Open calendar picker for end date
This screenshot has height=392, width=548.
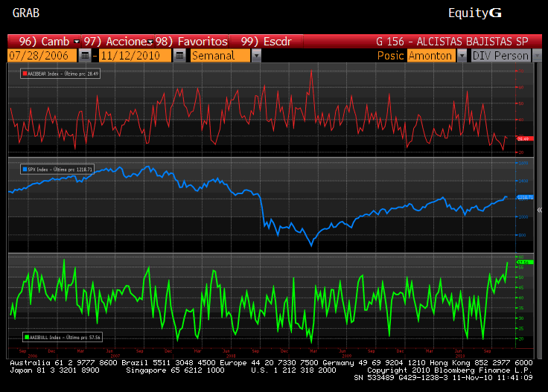pyautogui.click(x=179, y=56)
